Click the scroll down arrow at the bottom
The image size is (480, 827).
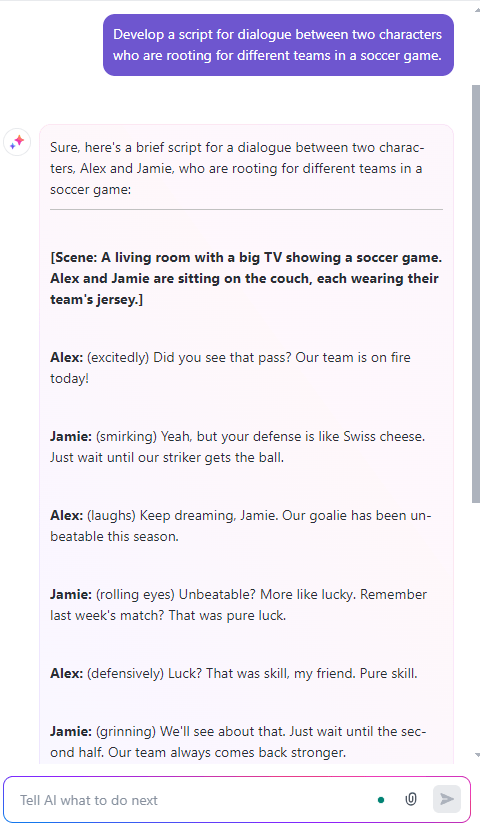(476, 755)
